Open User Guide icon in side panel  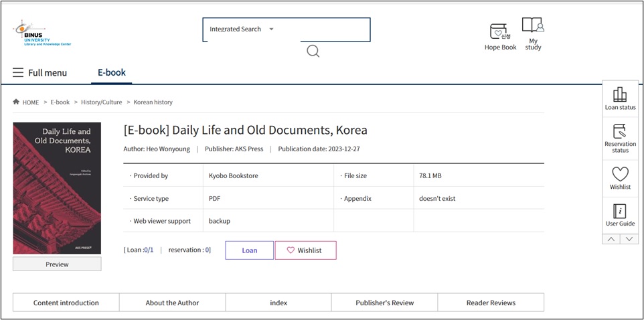click(x=620, y=215)
